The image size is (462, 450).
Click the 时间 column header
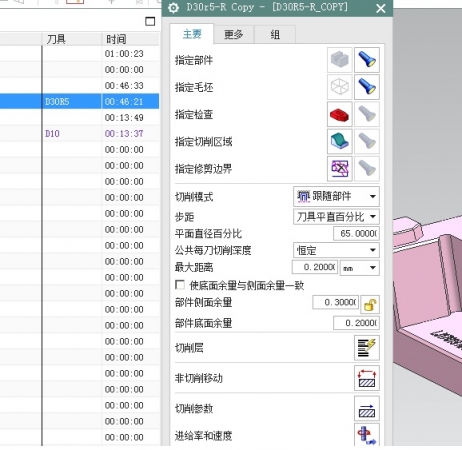(x=130, y=39)
